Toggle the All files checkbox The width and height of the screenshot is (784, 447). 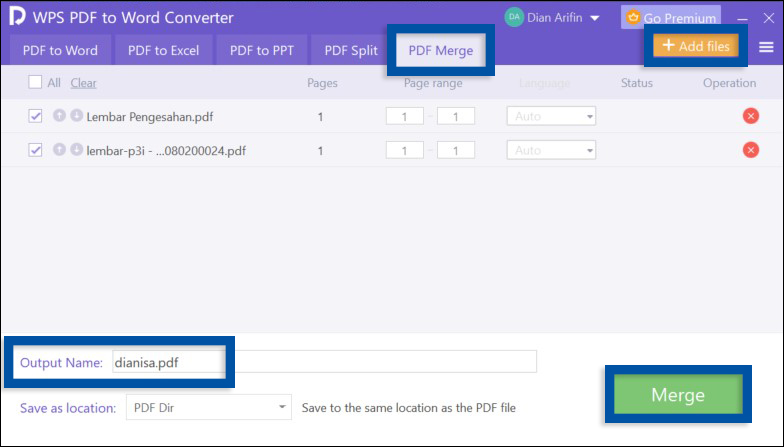click(36, 83)
